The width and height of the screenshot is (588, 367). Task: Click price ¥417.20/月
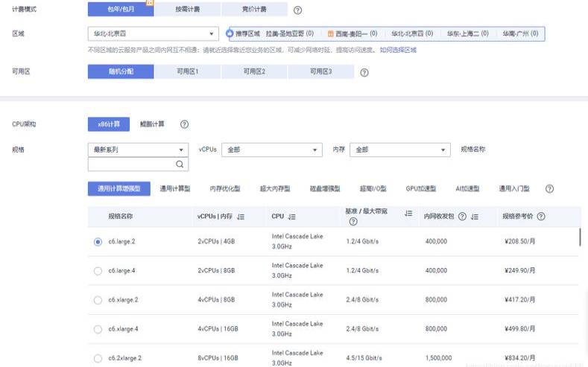click(x=519, y=299)
